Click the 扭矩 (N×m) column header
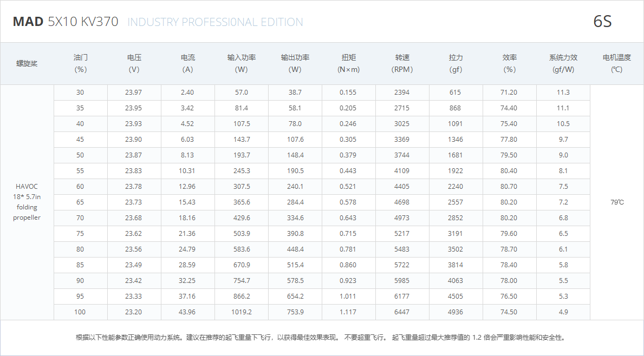 [349, 64]
